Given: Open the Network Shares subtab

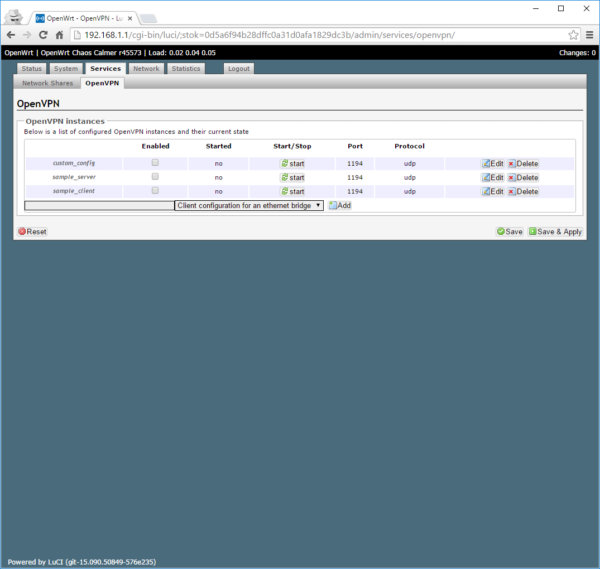Looking at the screenshot, I should coord(47,83).
